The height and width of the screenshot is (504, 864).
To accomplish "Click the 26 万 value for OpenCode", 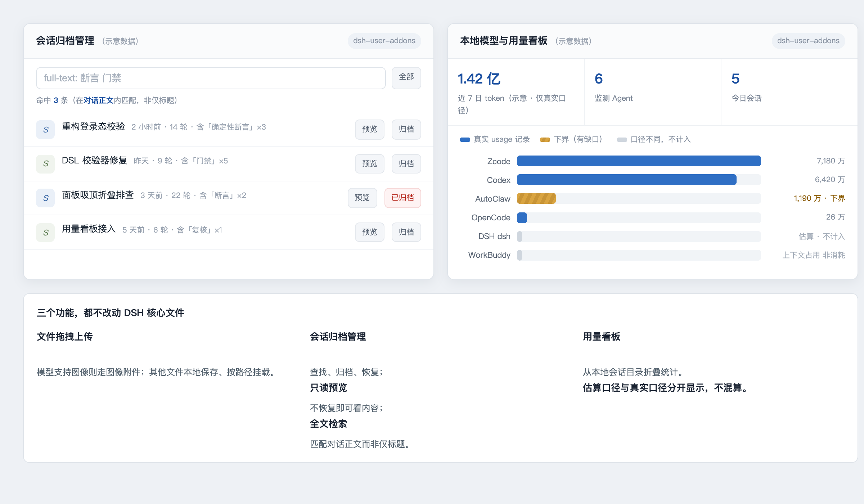I will click(835, 217).
